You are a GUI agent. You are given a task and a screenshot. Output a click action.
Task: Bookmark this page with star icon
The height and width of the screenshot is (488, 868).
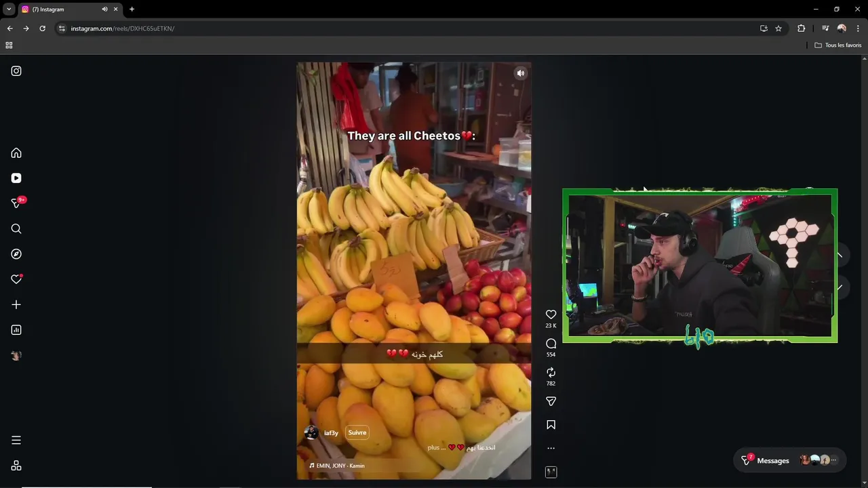point(778,28)
